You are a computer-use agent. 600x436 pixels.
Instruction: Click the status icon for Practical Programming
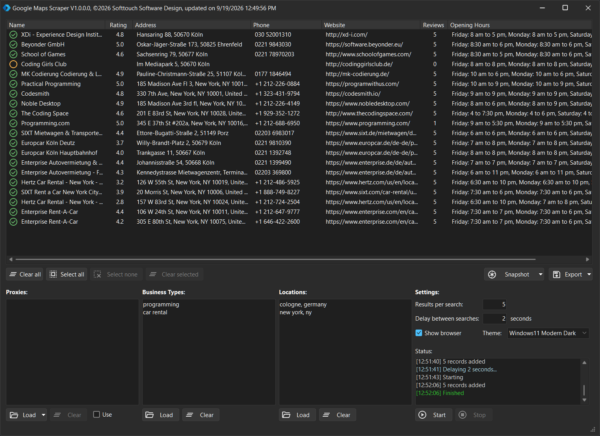click(x=13, y=84)
